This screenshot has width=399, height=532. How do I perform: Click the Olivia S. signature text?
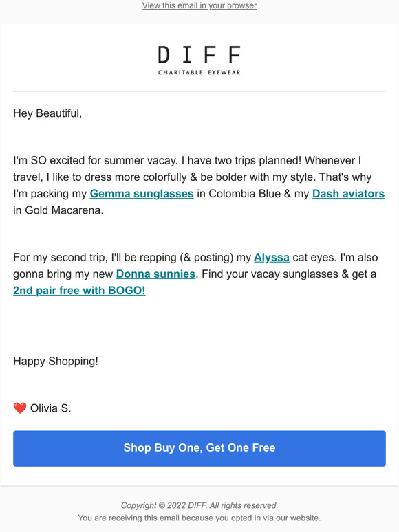coord(51,408)
